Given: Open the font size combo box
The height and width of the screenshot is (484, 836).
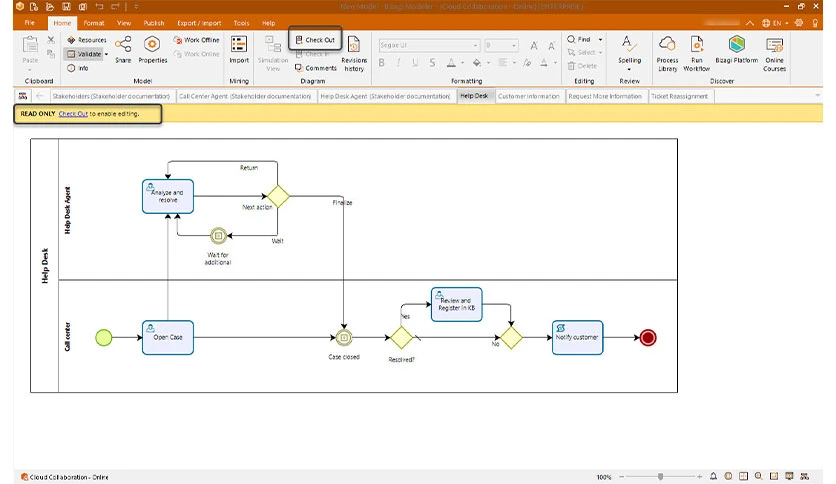Looking at the screenshot, I should (501, 45).
